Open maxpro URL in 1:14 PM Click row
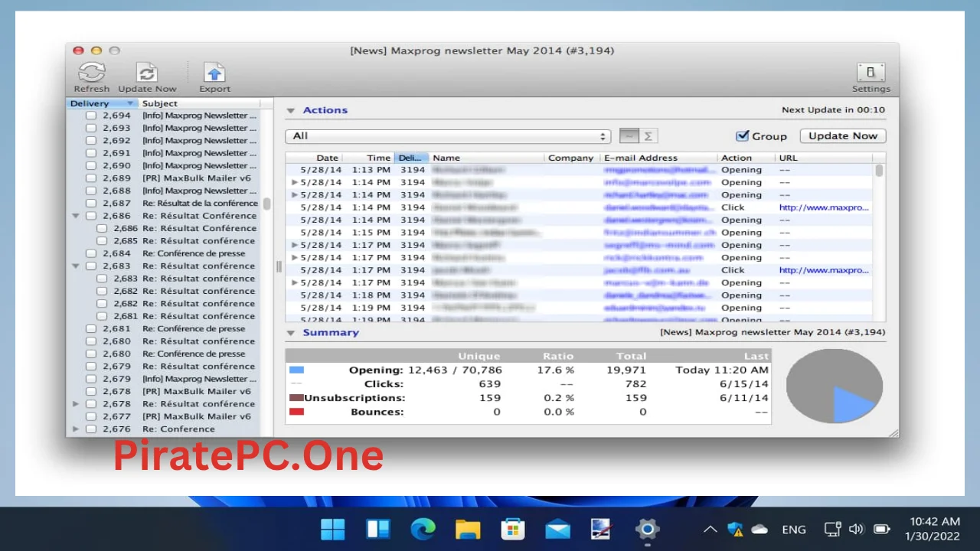Screen dimensions: 980x551 tap(824, 207)
